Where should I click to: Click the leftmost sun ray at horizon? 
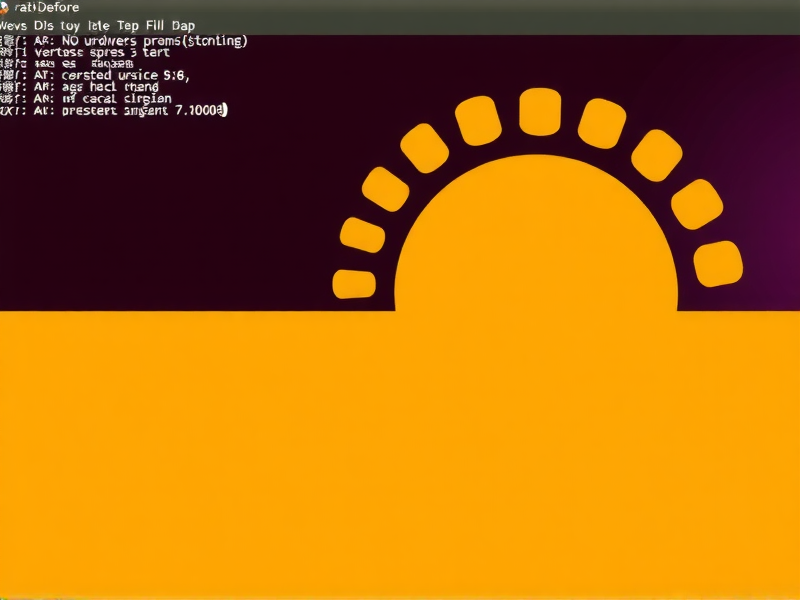pos(353,284)
